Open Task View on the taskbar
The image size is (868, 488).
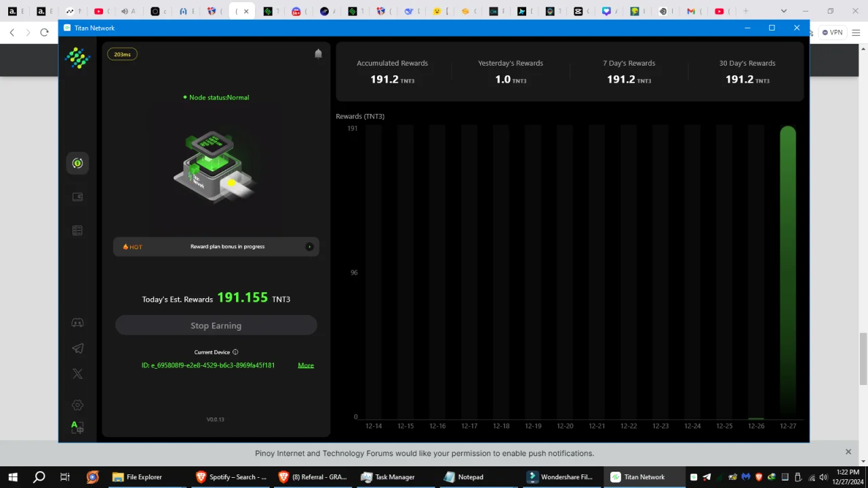coord(65,477)
